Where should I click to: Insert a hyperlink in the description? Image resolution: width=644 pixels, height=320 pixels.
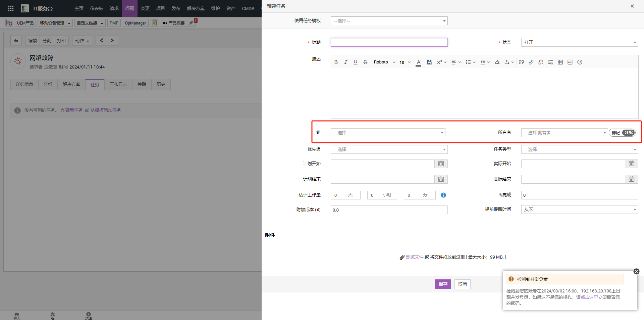[x=531, y=62]
